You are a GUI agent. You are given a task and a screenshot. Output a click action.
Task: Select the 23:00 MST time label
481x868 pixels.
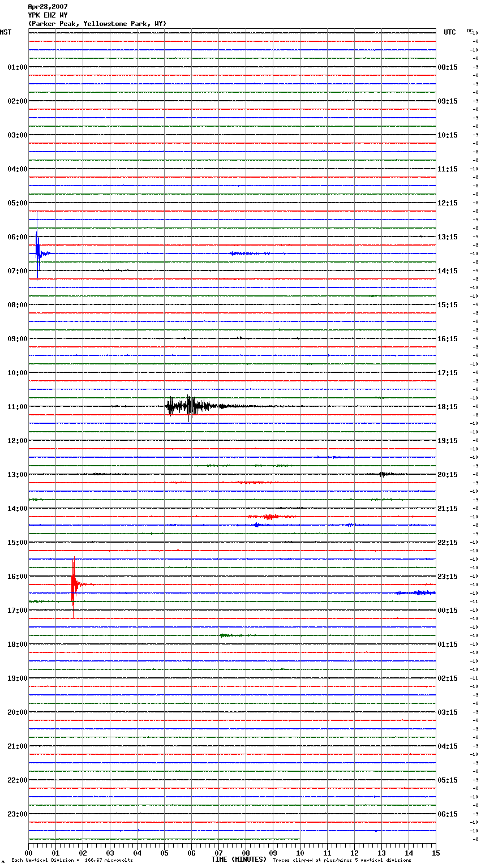click(18, 814)
